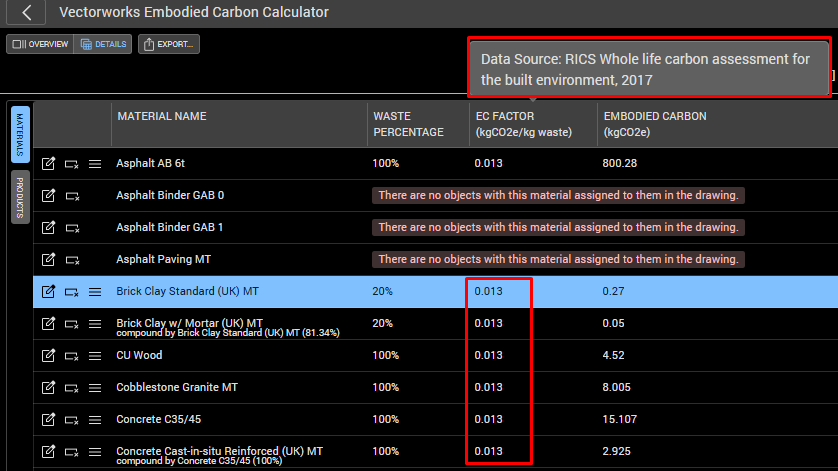Image resolution: width=838 pixels, height=471 pixels.
Task: Switch to Details view
Action: (104, 44)
